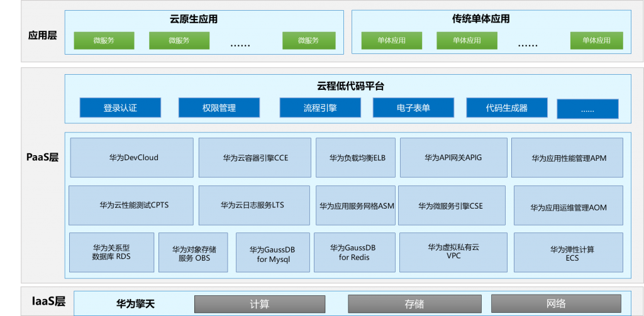The height and width of the screenshot is (316, 644).
Task: Select the 流程引擎 blue block
Action: pyautogui.click(x=320, y=108)
